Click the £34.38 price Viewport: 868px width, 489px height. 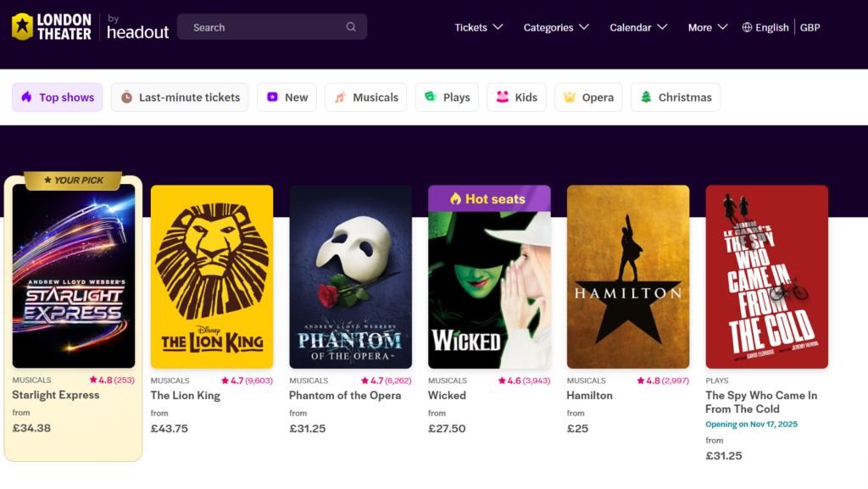tap(31, 428)
